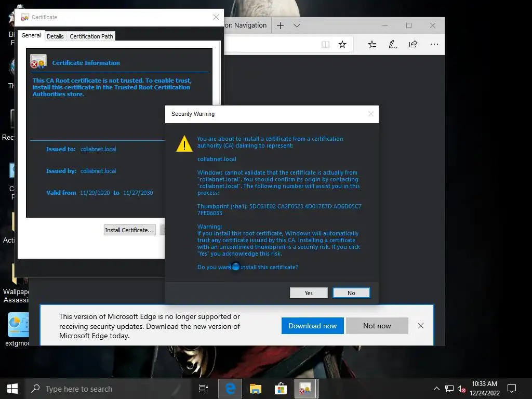Open Edge settings and more menu
The width and height of the screenshot is (532, 399).
coord(434,45)
